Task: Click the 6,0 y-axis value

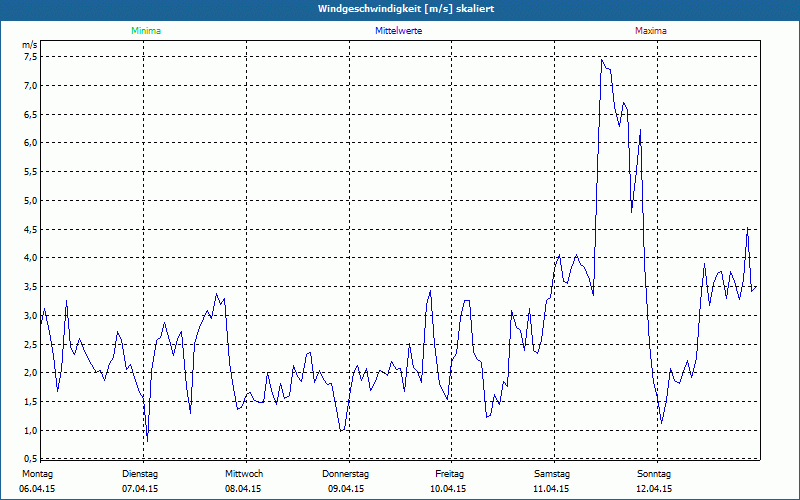Action: tap(31, 142)
